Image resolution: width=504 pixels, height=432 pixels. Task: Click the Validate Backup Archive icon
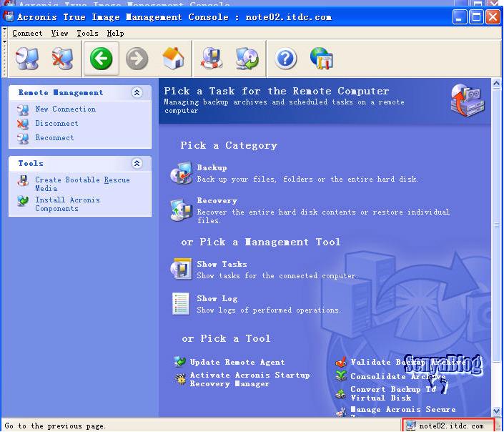click(x=341, y=362)
